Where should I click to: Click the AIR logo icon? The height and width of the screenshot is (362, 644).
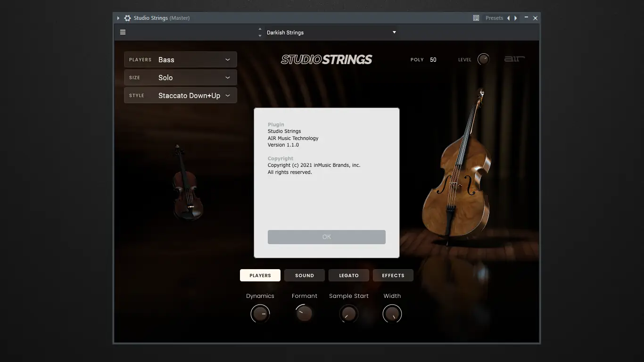tap(514, 59)
